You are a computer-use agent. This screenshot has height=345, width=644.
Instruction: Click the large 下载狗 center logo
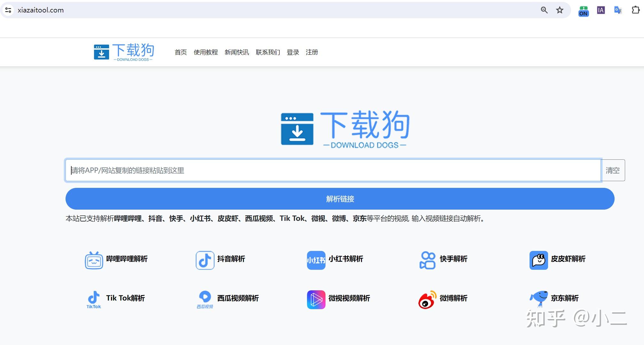[x=345, y=130]
